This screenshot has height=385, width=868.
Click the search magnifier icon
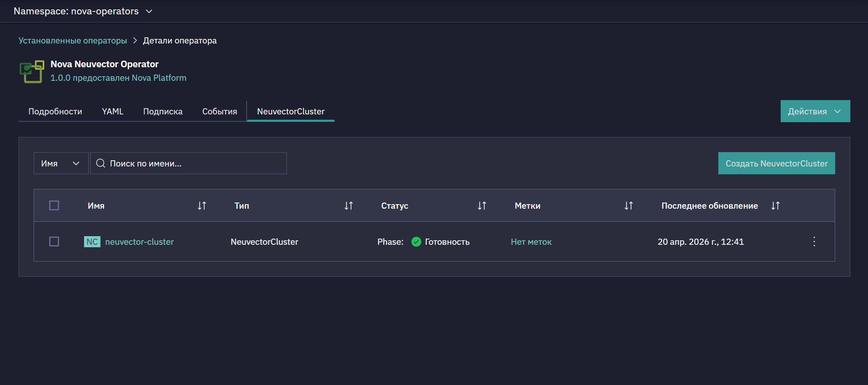click(100, 163)
